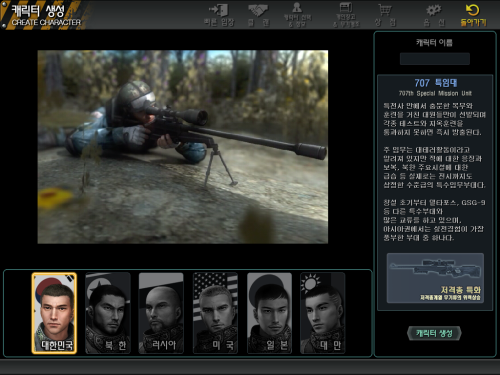This screenshot has width=500, height=375.
Task: Click the sniper rifle specialty panel
Action: [435, 278]
